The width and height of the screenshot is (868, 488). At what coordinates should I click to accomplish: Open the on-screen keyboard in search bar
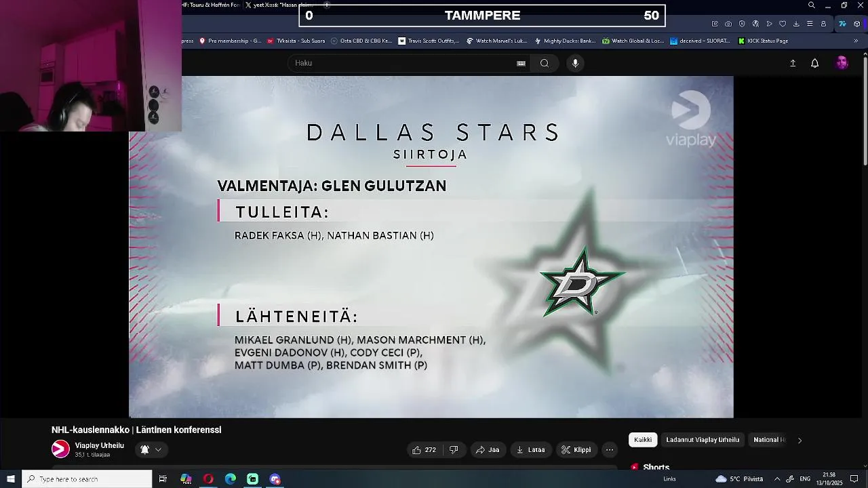(521, 63)
